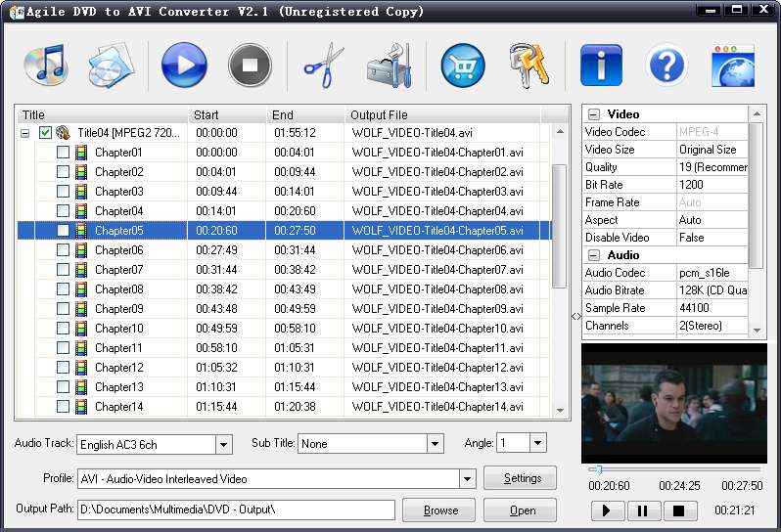
Task: Click the video preview thumbnail
Action: pos(674,403)
